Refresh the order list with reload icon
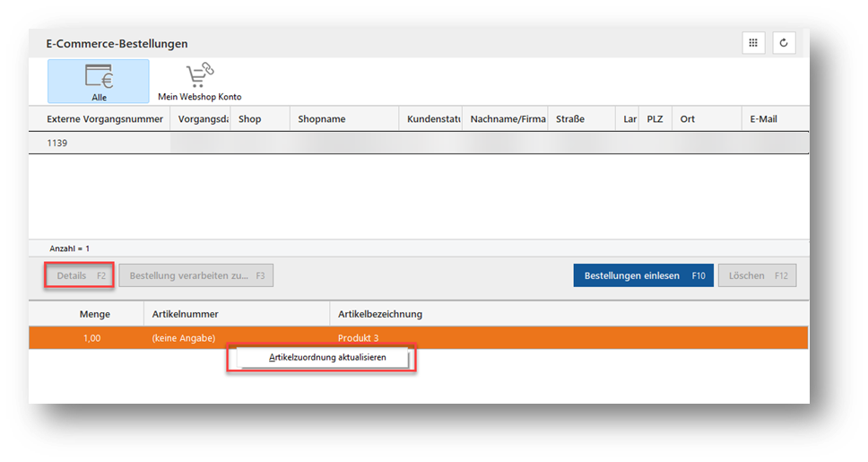 [784, 43]
